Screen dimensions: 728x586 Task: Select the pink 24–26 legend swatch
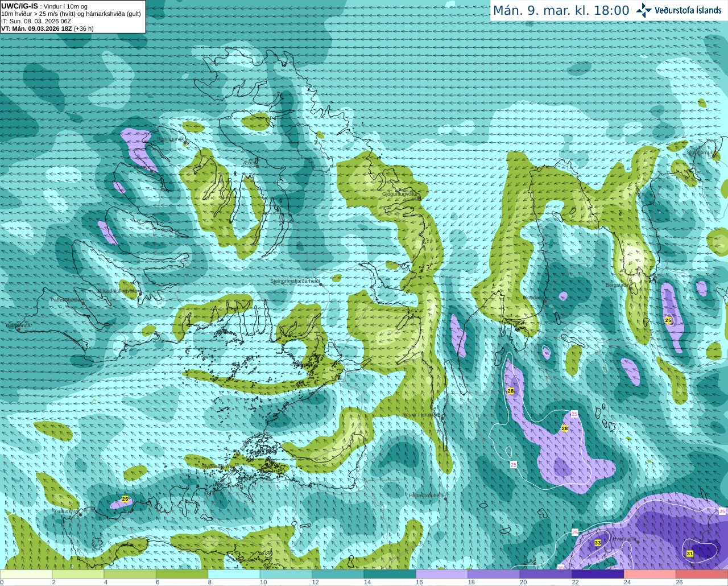pos(650,574)
